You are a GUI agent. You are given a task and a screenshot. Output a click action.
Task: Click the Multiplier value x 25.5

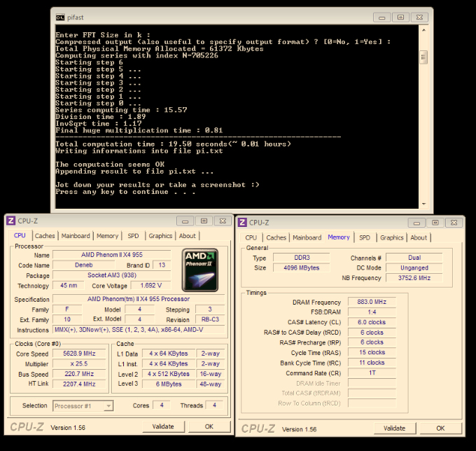pyautogui.click(x=79, y=363)
